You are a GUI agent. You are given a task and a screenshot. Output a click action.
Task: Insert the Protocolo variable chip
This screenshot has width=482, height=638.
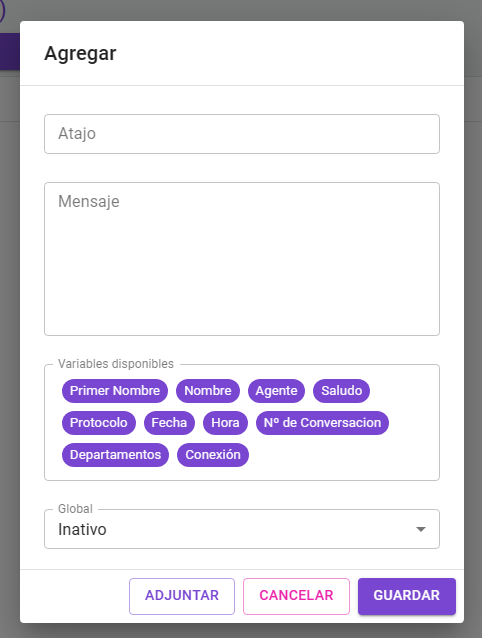98,423
